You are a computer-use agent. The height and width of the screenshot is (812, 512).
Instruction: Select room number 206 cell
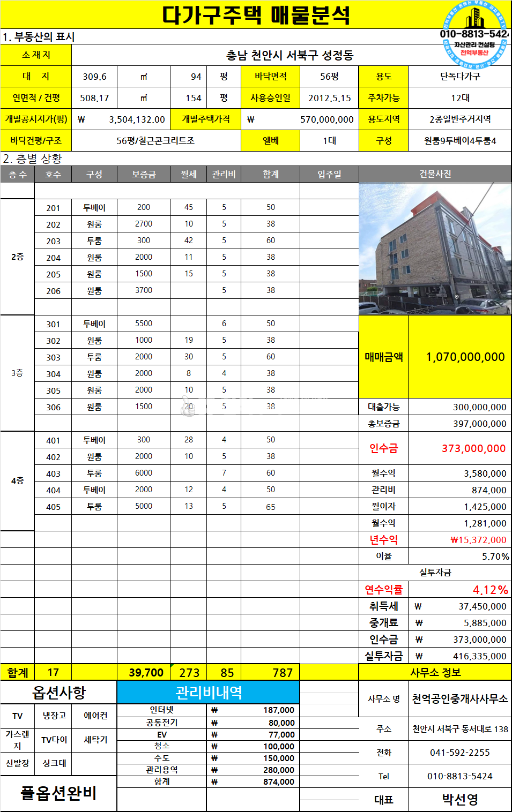[53, 291]
